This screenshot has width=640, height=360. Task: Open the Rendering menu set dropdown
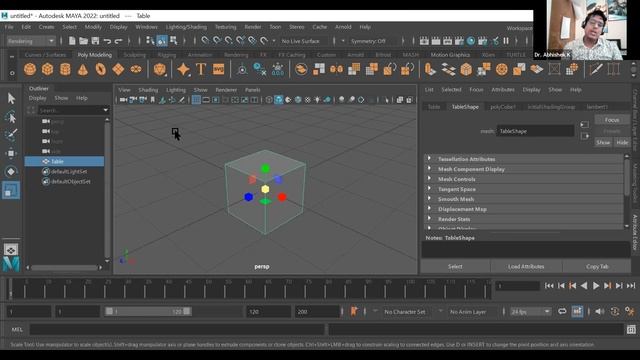coord(31,41)
